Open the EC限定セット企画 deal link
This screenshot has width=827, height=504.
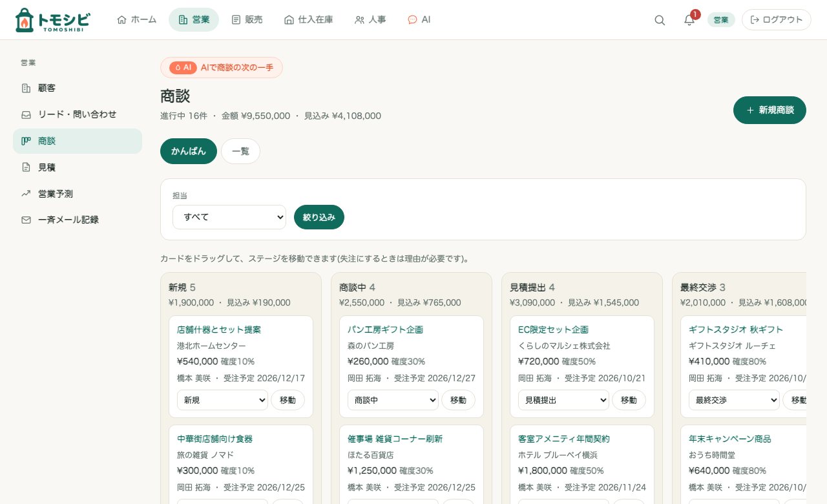pyautogui.click(x=553, y=330)
